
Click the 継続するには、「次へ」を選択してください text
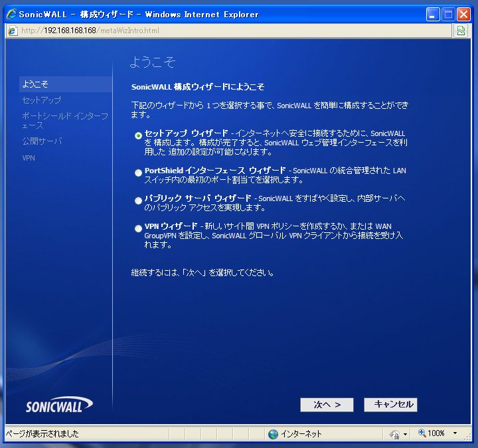tap(202, 273)
